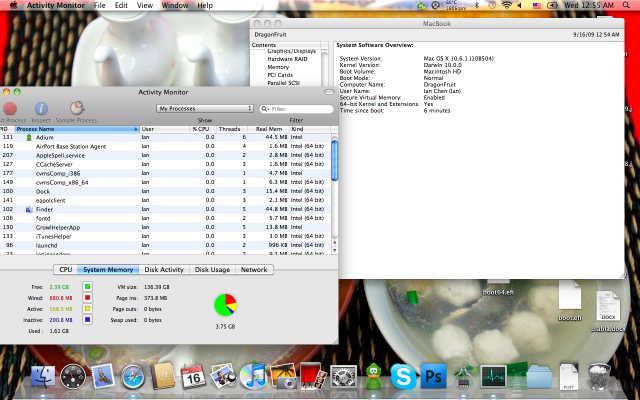
Task: Sort by Real Mem column header
Action: pyautogui.click(x=269, y=129)
